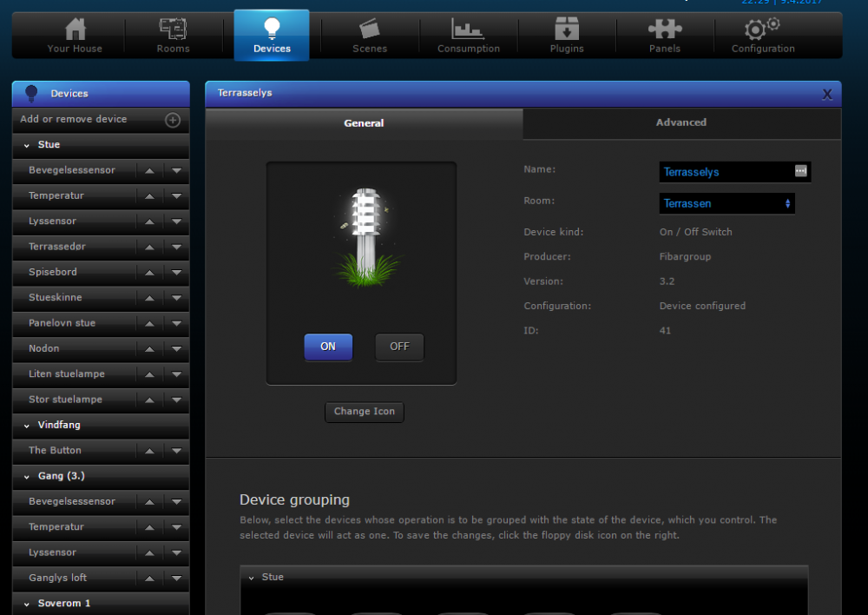Select Panelovn stue in the device list
Screen dimensions: 868x615
62,323
